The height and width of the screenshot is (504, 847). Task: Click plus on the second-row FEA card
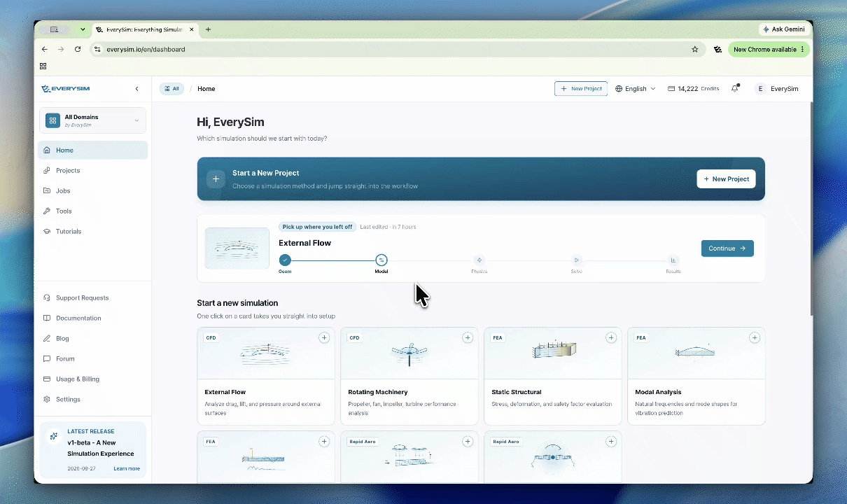[324, 442]
